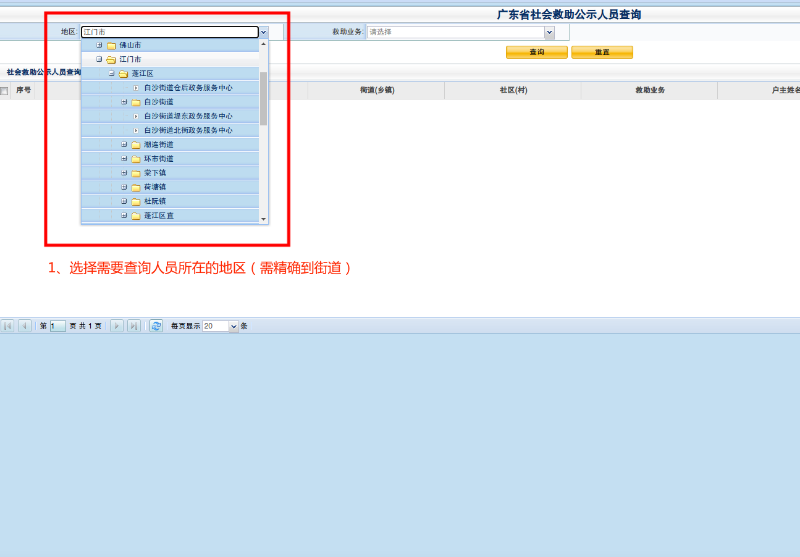Click the 环市街道 folder icon
Viewport: 800px width, 557px height.
[136, 159]
